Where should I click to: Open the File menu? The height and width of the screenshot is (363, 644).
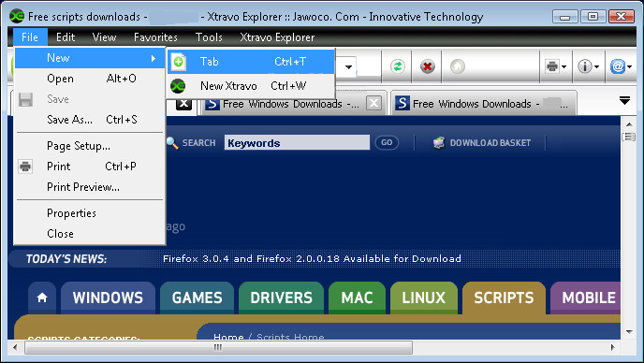coord(30,37)
